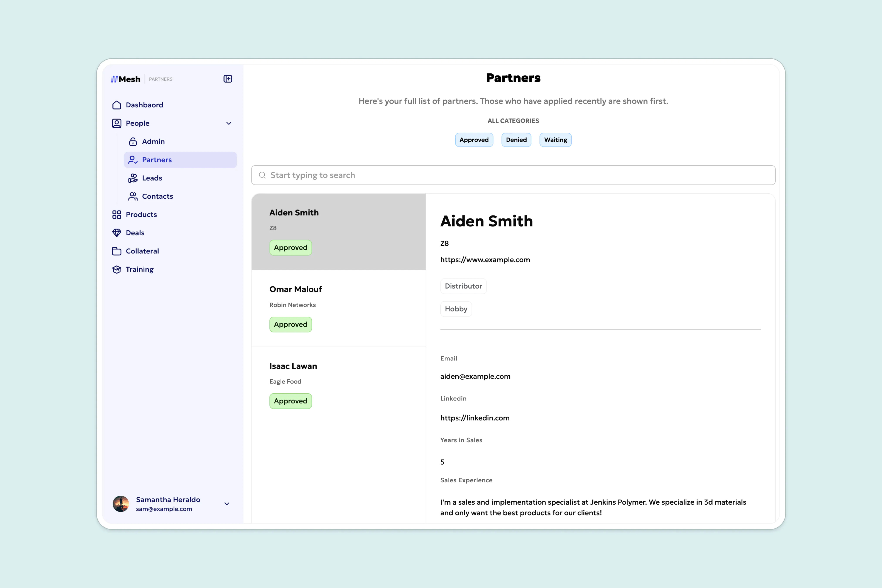
Task: Select Isaac Lawan partner entry
Action: tap(338, 384)
